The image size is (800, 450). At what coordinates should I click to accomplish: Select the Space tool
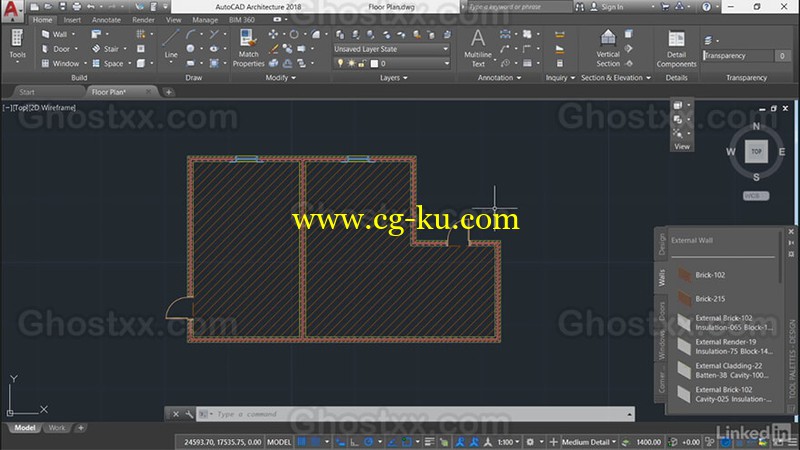tap(107, 63)
